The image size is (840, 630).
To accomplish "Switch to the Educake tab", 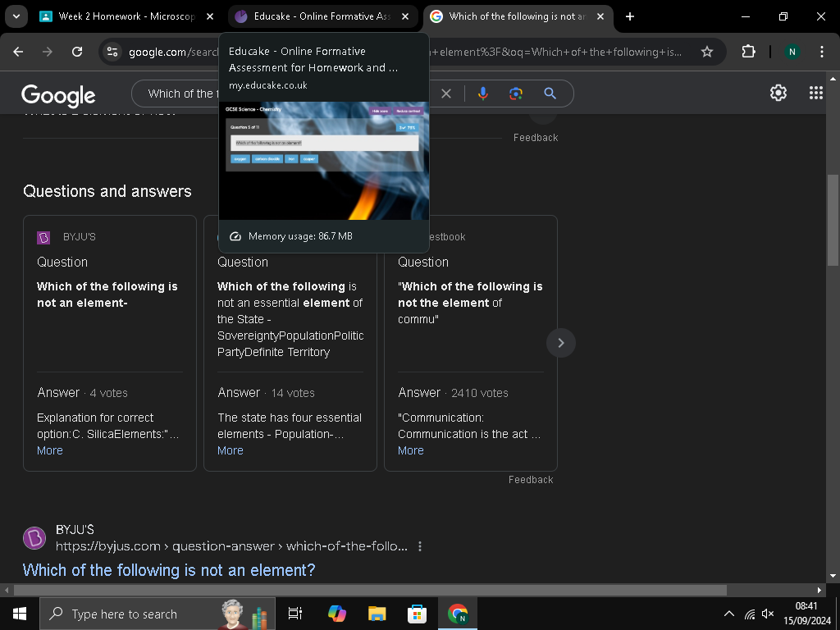I will [322, 16].
